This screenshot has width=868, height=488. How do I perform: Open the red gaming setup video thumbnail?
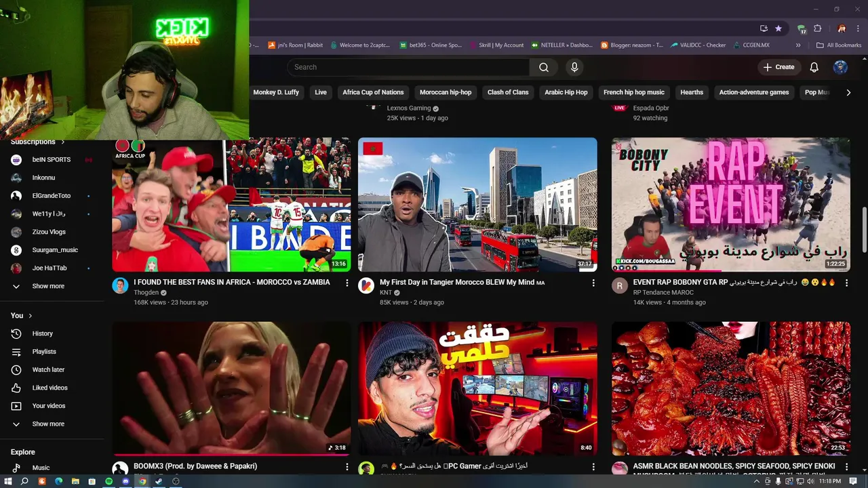(x=477, y=388)
